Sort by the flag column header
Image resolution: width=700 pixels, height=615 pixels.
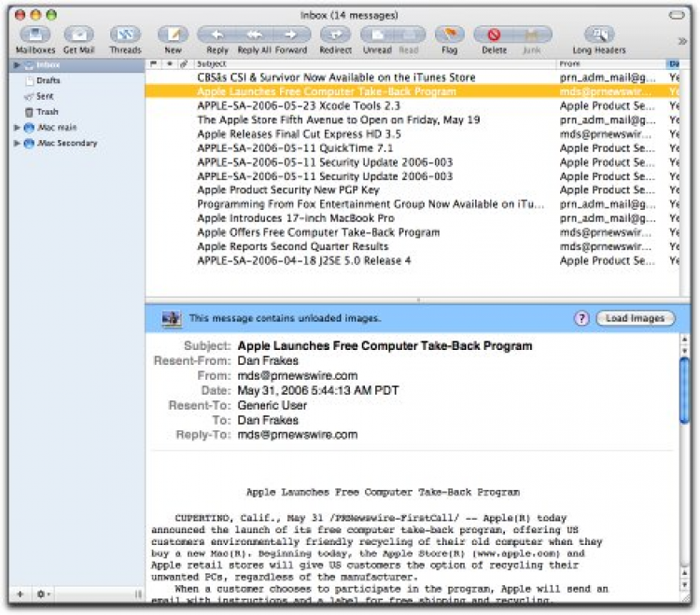coord(153,63)
